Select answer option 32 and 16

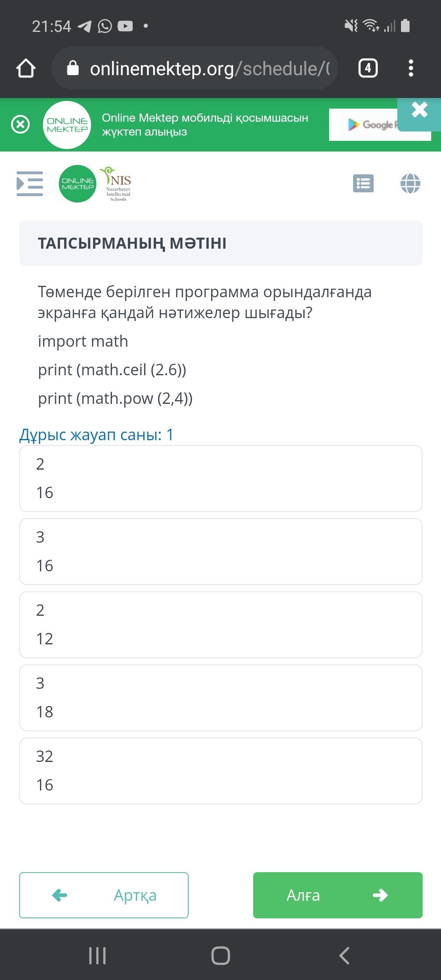coord(220,771)
